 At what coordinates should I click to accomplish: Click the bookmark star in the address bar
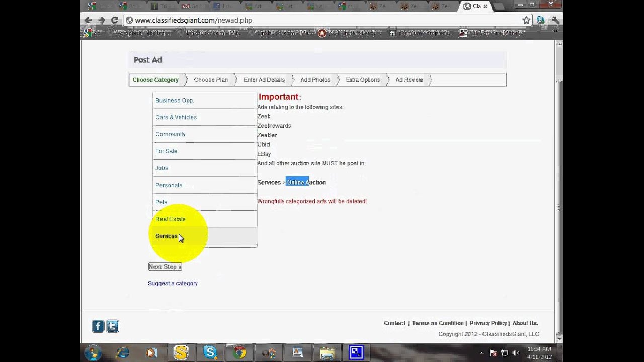[x=526, y=20]
